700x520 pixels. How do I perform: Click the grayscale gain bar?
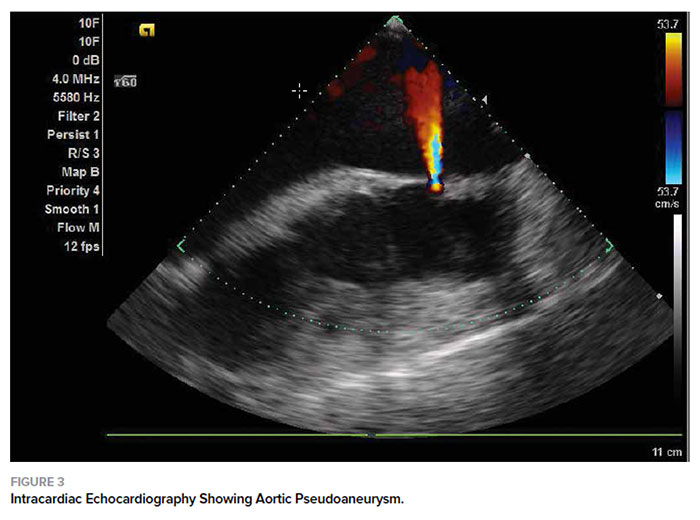pyautogui.click(x=678, y=330)
